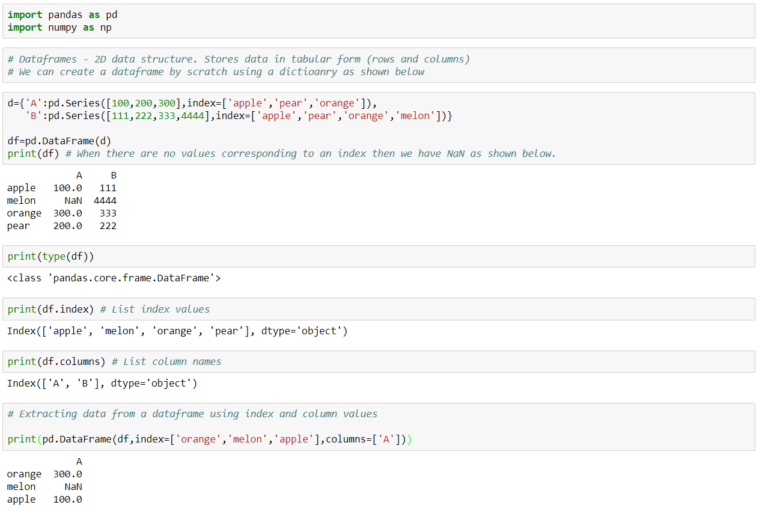
Task: Click the melon NaN row in the last output
Action: (44, 486)
